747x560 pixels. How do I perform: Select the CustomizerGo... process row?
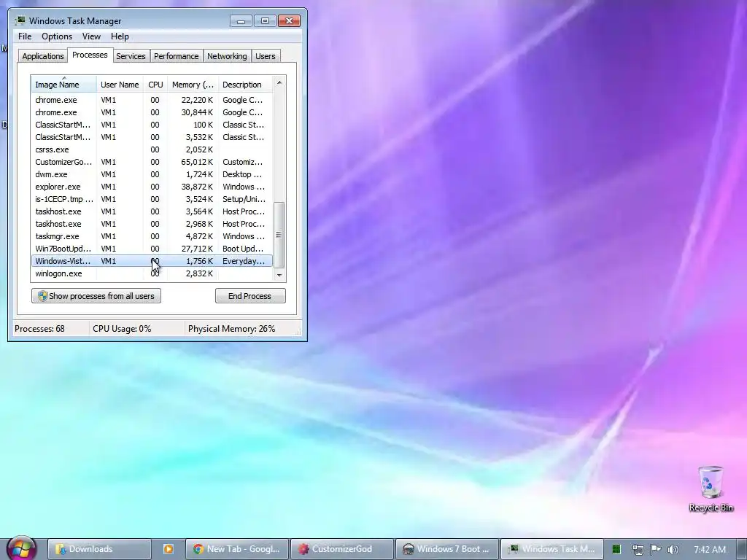pyautogui.click(x=152, y=162)
